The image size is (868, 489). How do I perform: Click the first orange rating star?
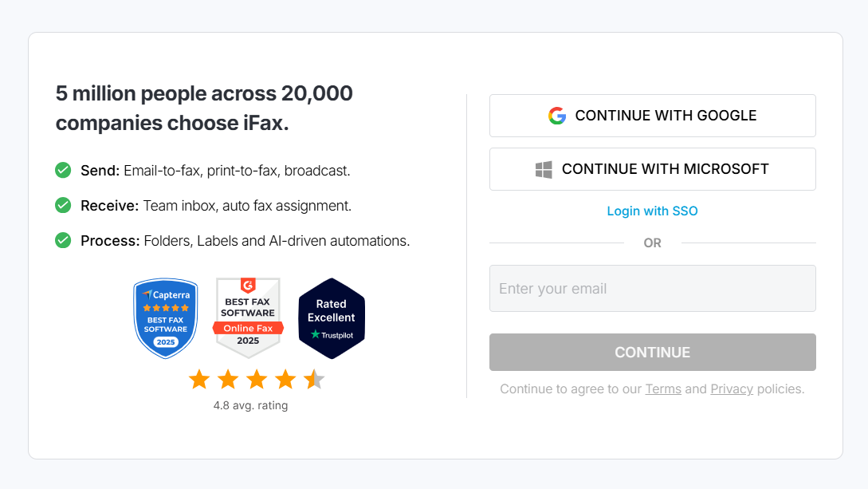pyautogui.click(x=199, y=379)
